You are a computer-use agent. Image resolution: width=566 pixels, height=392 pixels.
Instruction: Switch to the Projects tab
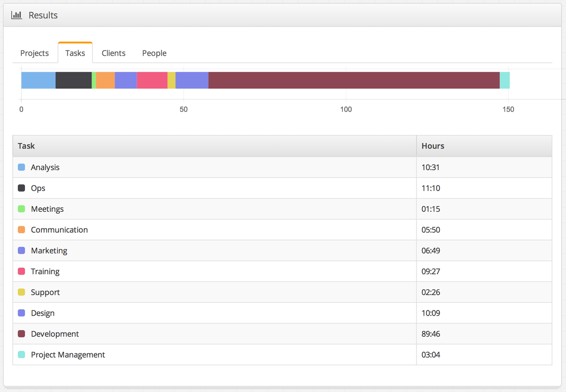click(34, 53)
